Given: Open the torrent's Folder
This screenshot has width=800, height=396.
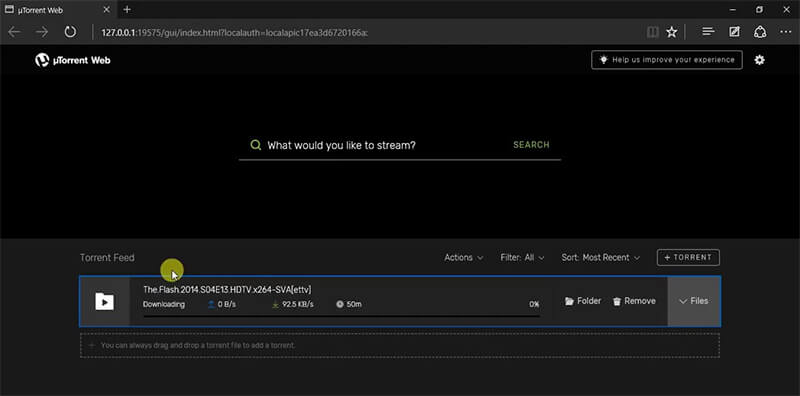Looking at the screenshot, I should (x=583, y=301).
